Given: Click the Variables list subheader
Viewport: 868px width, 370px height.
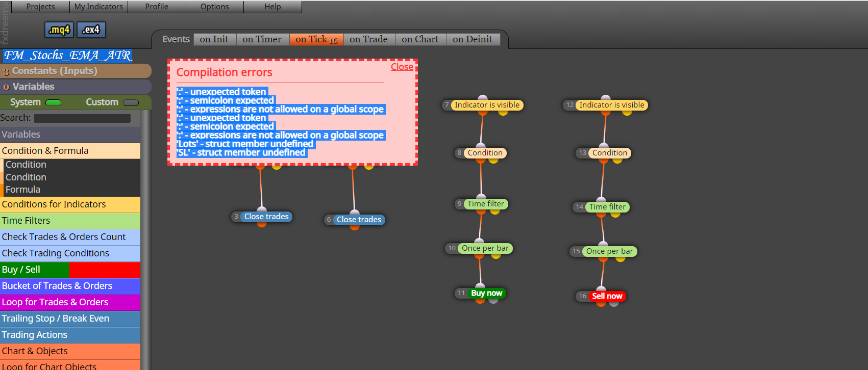Looking at the screenshot, I should (70, 135).
